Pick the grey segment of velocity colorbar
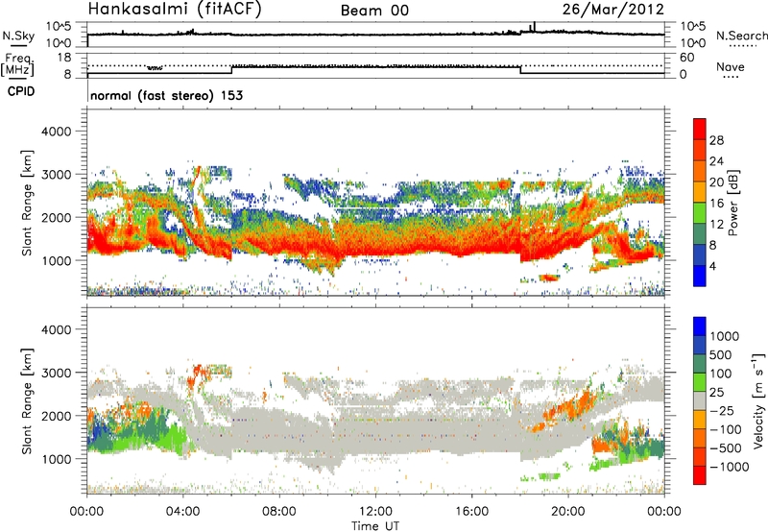Image resolution: width=768 pixels, height=532 pixels. click(x=700, y=400)
